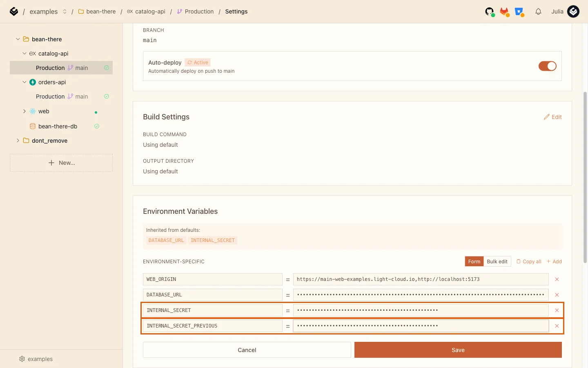Switch to the Form view
Viewport: 588px width, 368px height.
tap(474, 262)
